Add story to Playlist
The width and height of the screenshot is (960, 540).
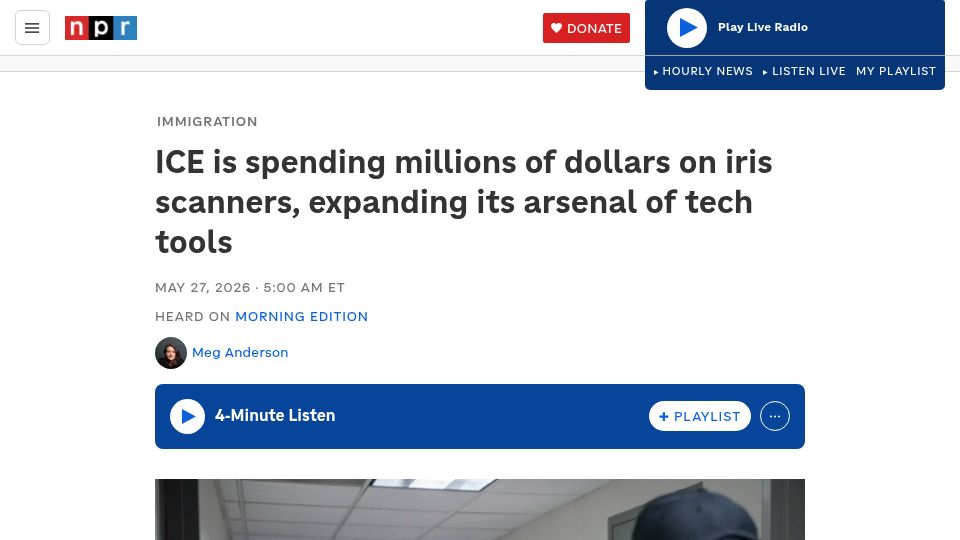pyautogui.click(x=700, y=416)
